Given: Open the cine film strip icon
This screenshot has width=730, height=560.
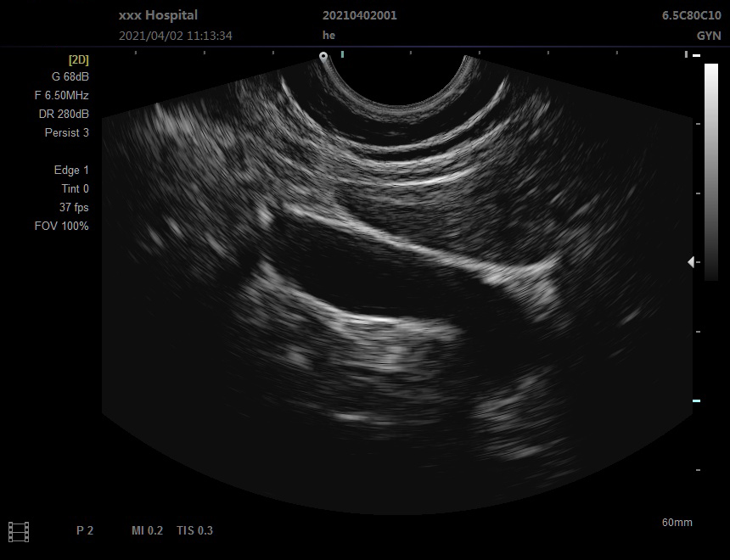Looking at the screenshot, I should coord(19,532).
